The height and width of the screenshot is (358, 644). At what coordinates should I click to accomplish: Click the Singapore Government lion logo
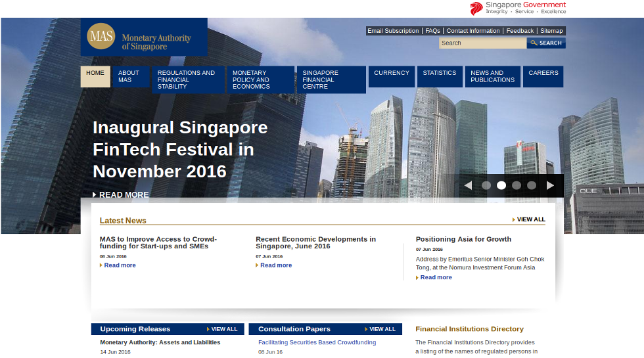tap(476, 9)
